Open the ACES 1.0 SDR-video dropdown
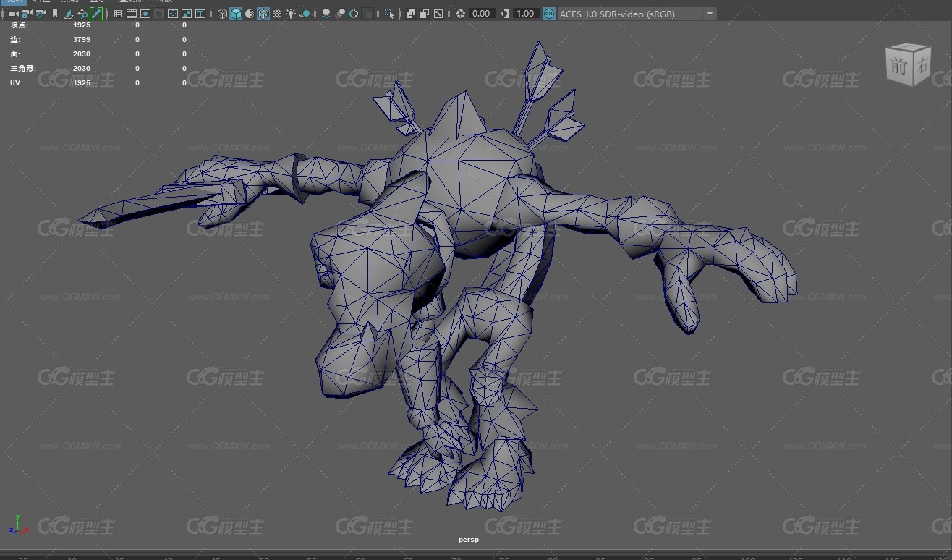 (x=637, y=14)
